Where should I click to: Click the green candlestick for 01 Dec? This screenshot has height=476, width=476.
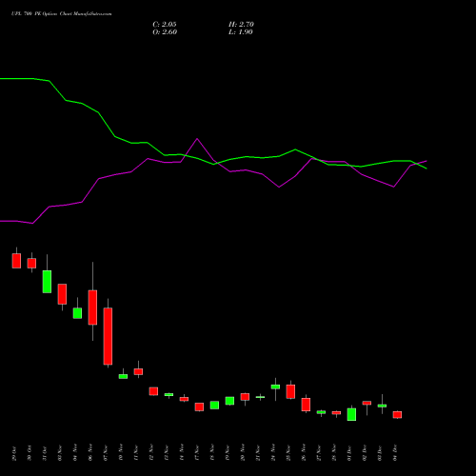[351, 414]
